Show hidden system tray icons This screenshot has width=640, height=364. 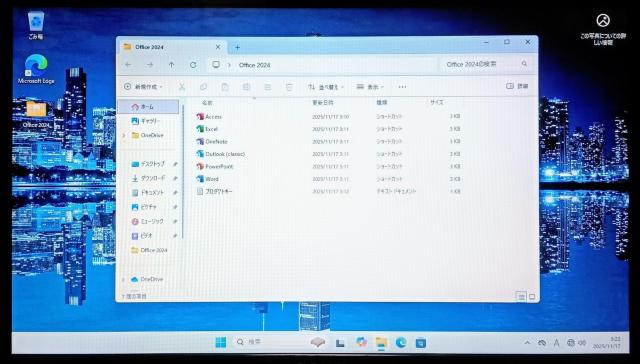(x=527, y=343)
